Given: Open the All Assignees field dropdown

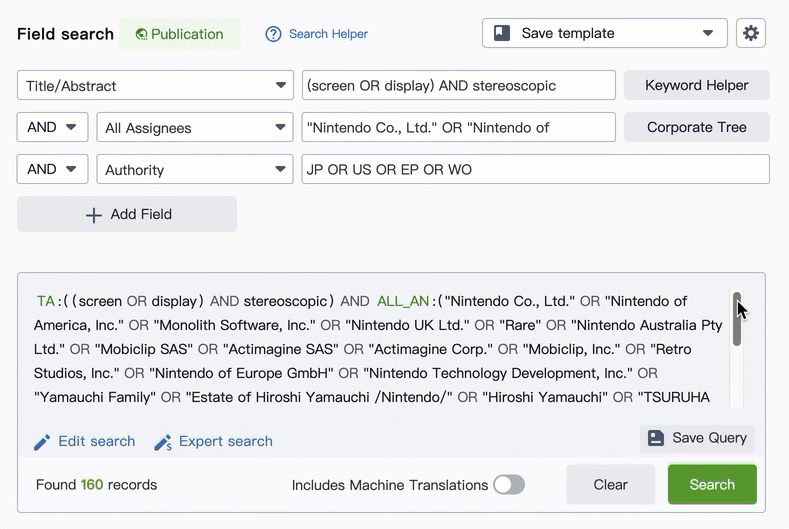Looking at the screenshot, I should [281, 128].
